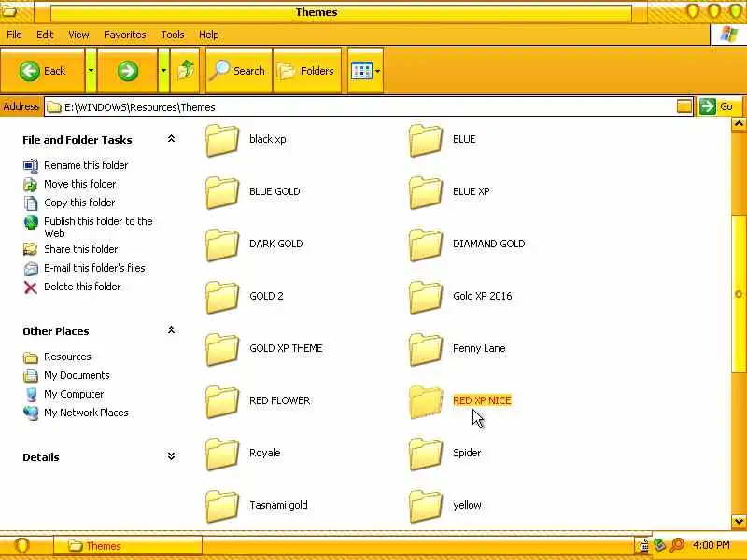Click the My Network Places icon
Image resolution: width=747 pixels, height=560 pixels.
(31, 413)
